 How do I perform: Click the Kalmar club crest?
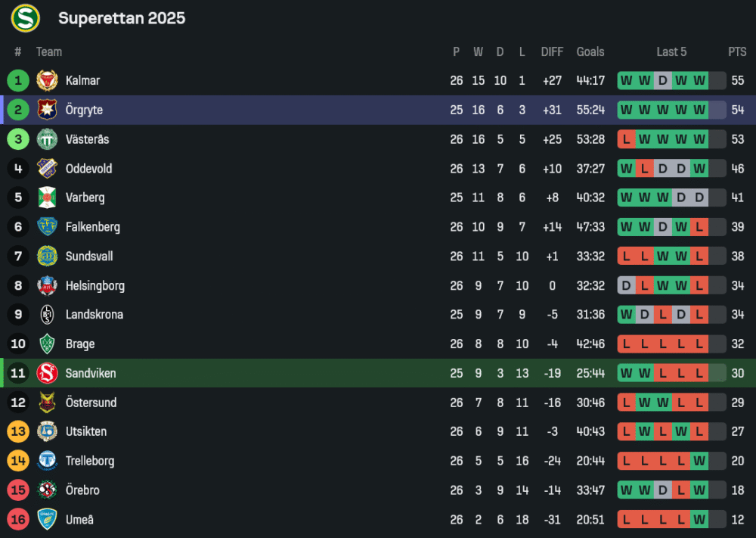pos(48,80)
